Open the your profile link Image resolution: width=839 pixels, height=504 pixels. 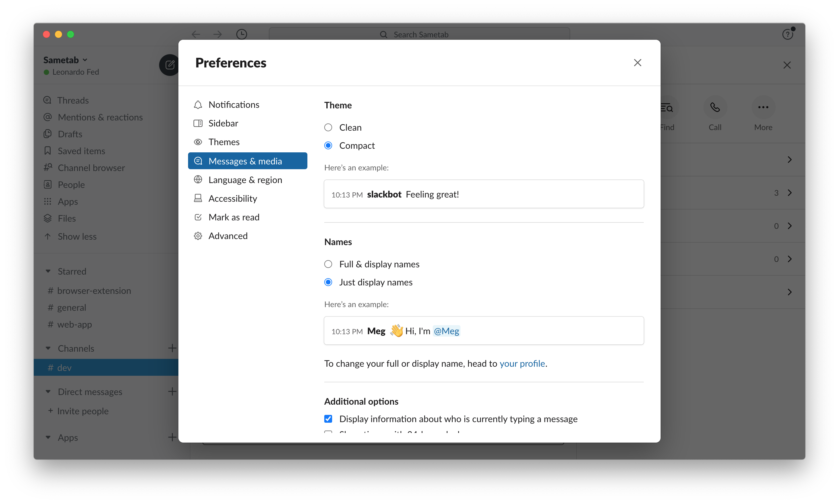pos(522,363)
